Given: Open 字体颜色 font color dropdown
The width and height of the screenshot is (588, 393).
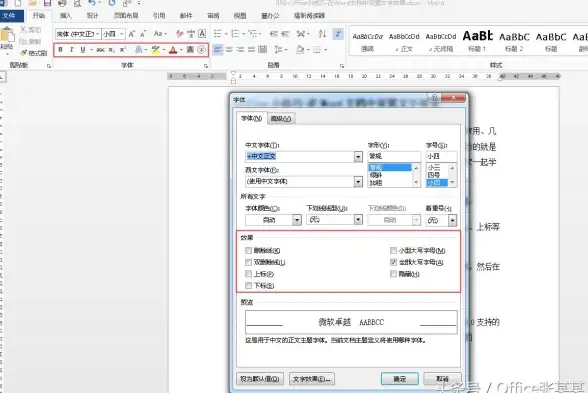Looking at the screenshot, I should click(297, 220).
